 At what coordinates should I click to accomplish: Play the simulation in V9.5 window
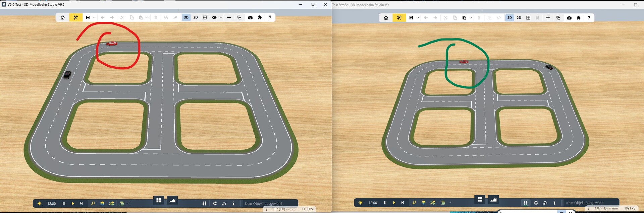pyautogui.click(x=73, y=203)
